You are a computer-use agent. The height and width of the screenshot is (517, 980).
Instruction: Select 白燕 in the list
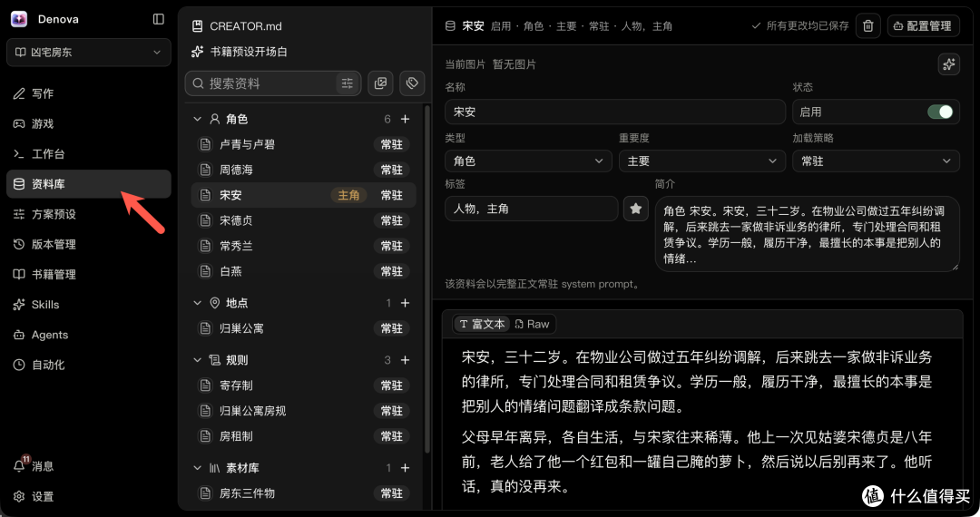click(x=303, y=271)
